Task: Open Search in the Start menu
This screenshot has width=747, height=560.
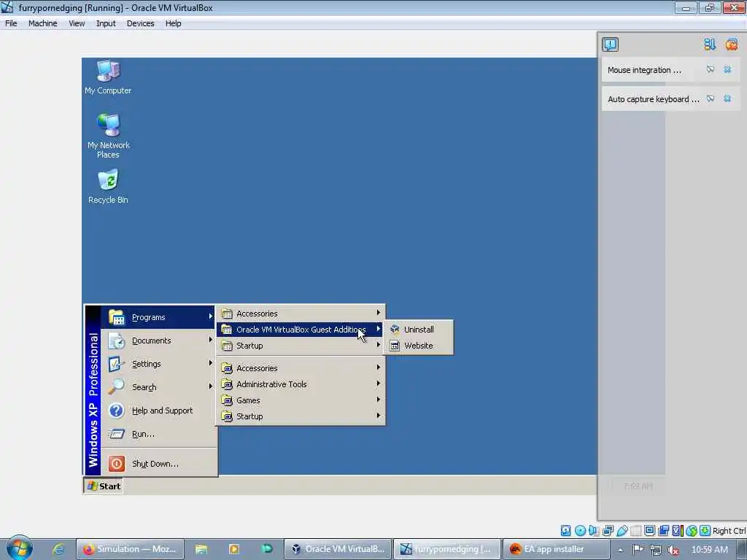Action: pyautogui.click(x=158, y=387)
